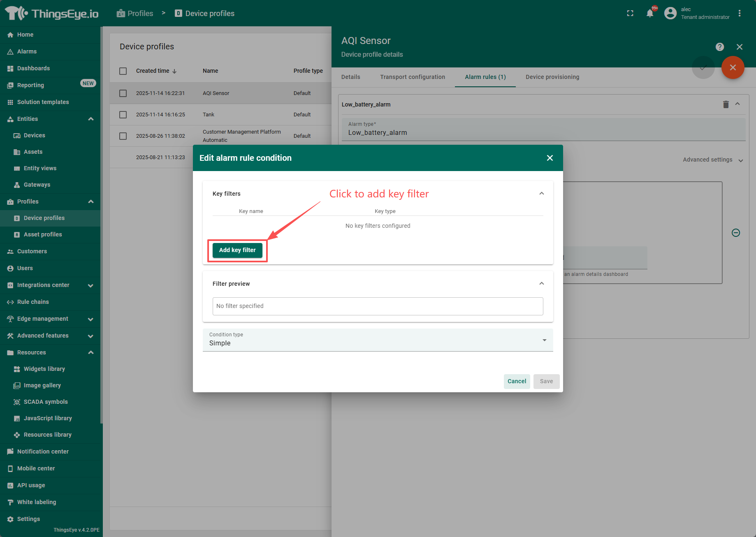Switch to the Transport configuration tab
This screenshot has width=756, height=537.
412,77
